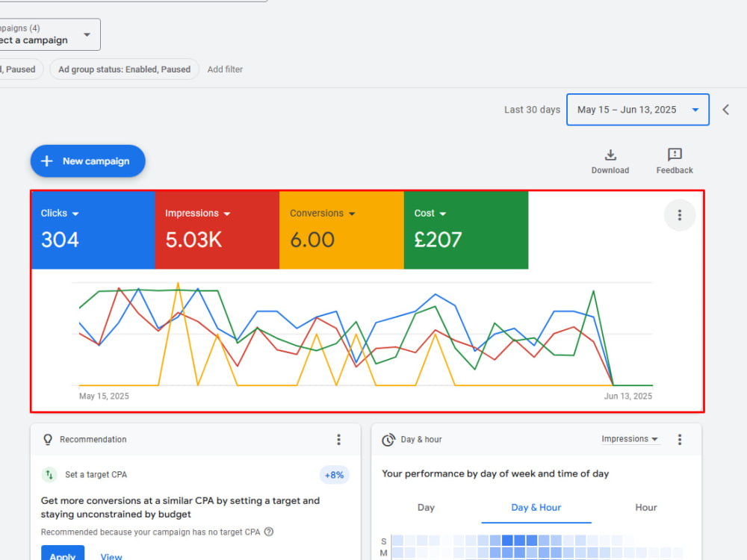Viewport: 747px width, 560px height.
Task: Open the Impressions metric dropdown in scorecard
Action: click(x=198, y=214)
